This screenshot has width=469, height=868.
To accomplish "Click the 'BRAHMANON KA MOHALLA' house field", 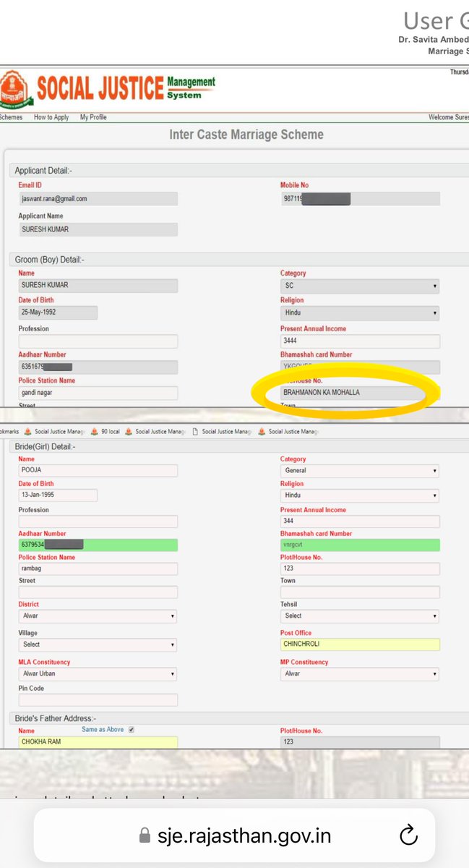I will click(360, 393).
